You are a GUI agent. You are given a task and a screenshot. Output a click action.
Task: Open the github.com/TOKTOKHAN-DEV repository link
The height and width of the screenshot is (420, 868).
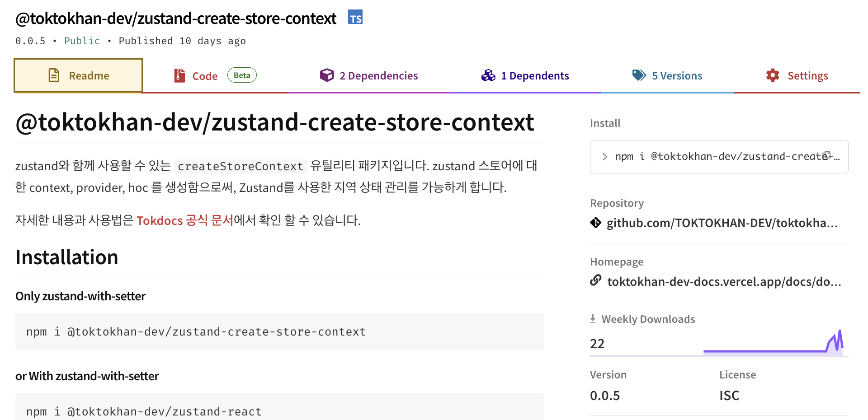pyautogui.click(x=722, y=223)
